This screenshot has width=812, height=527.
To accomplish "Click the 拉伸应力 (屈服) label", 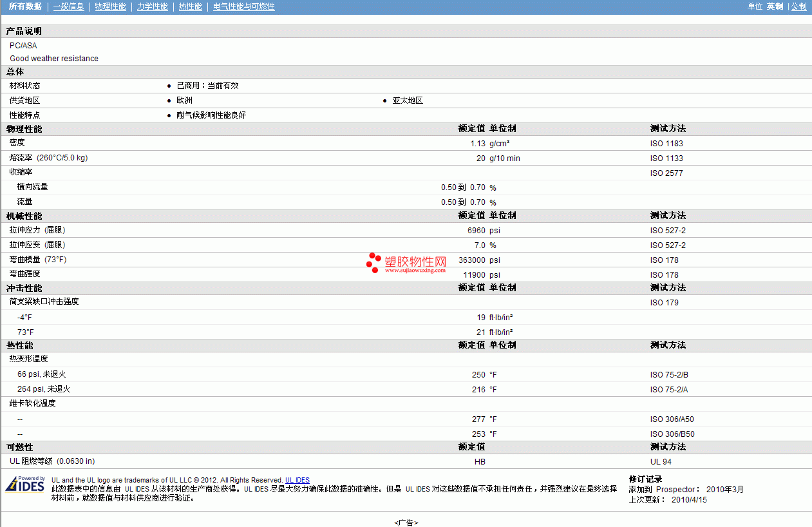I will click(37, 230).
